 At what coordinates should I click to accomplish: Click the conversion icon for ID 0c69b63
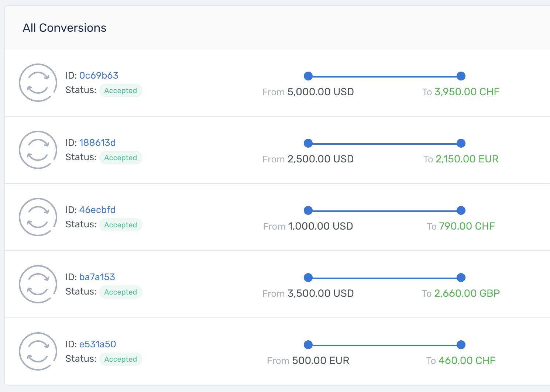click(x=38, y=83)
